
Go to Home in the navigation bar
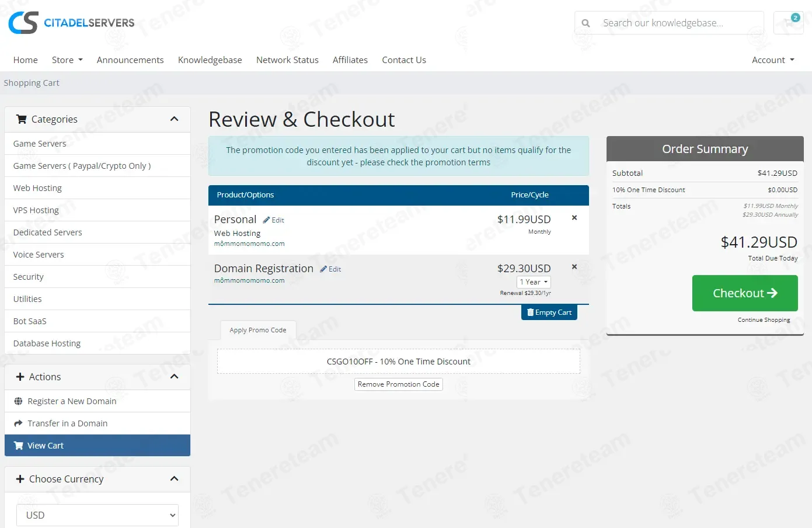(26, 60)
